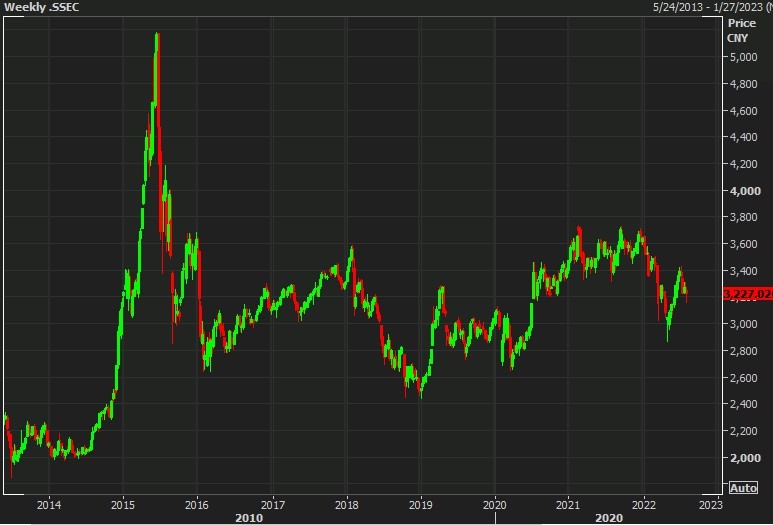Click the 2014 year label on time axis
This screenshot has width=773, height=525.
[x=49, y=505]
